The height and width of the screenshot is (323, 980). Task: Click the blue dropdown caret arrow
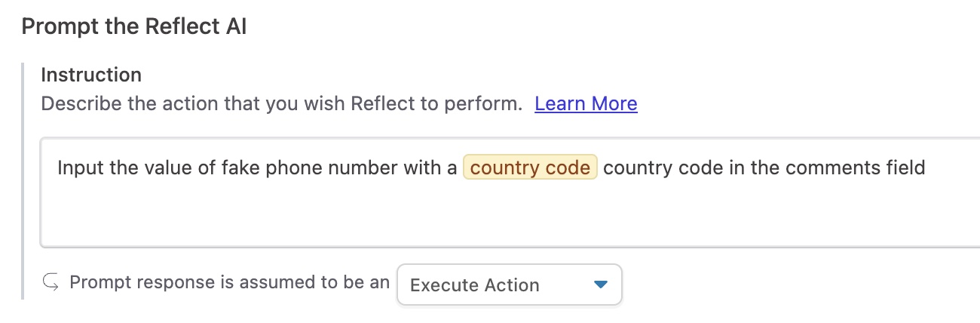600,285
